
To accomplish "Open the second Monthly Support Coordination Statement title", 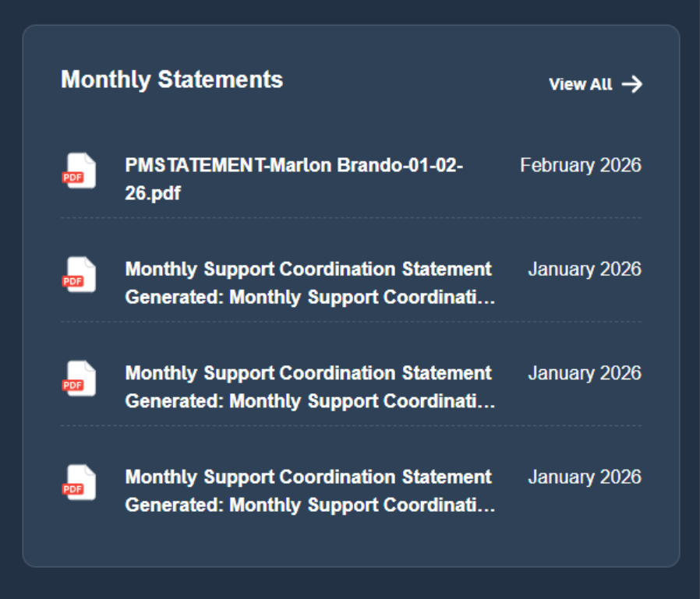I will click(308, 373).
